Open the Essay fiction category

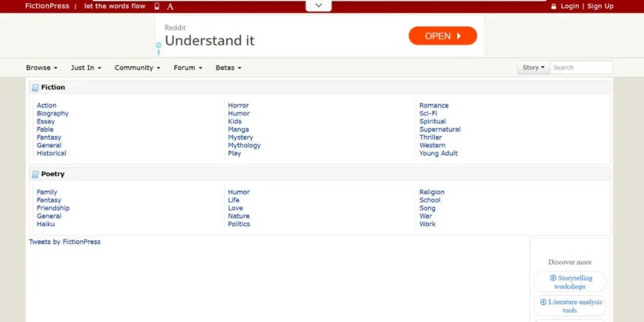(45, 121)
